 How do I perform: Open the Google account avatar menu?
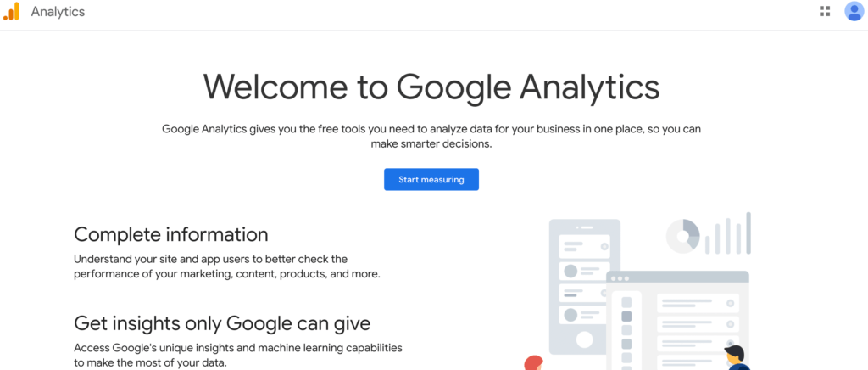click(854, 11)
